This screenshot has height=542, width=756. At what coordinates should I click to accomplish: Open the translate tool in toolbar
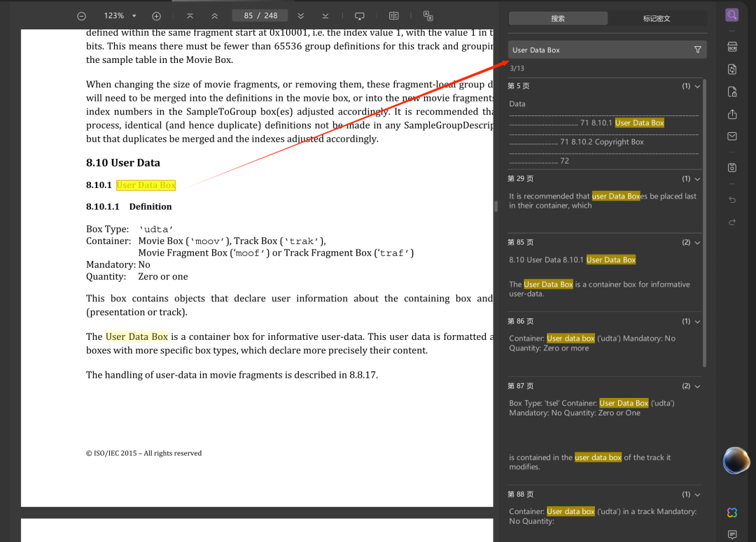pos(428,16)
